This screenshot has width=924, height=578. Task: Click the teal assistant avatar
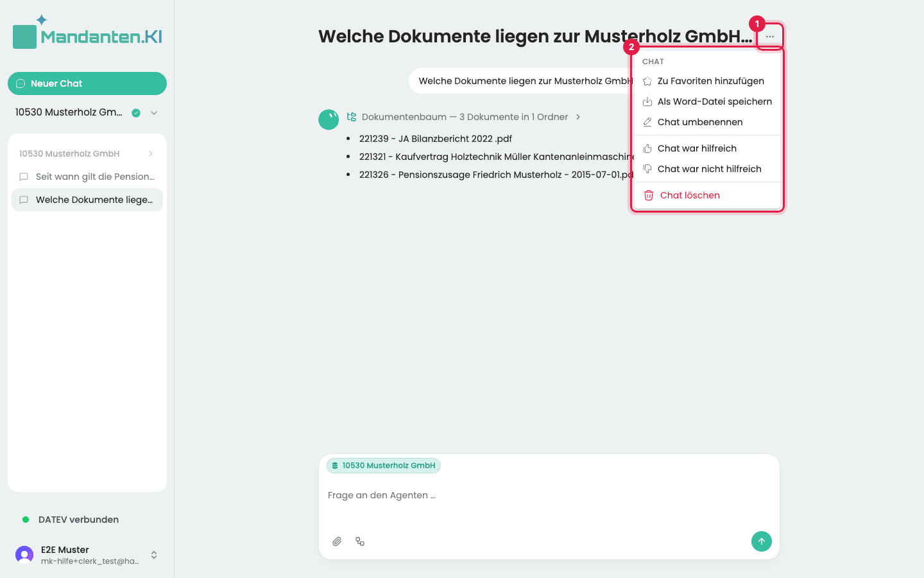click(329, 119)
